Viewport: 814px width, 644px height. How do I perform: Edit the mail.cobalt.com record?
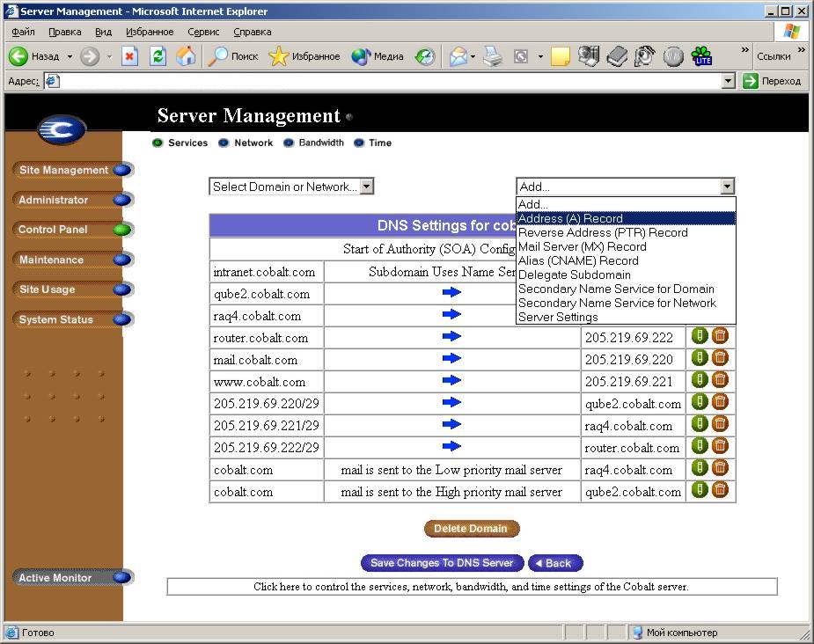700,358
